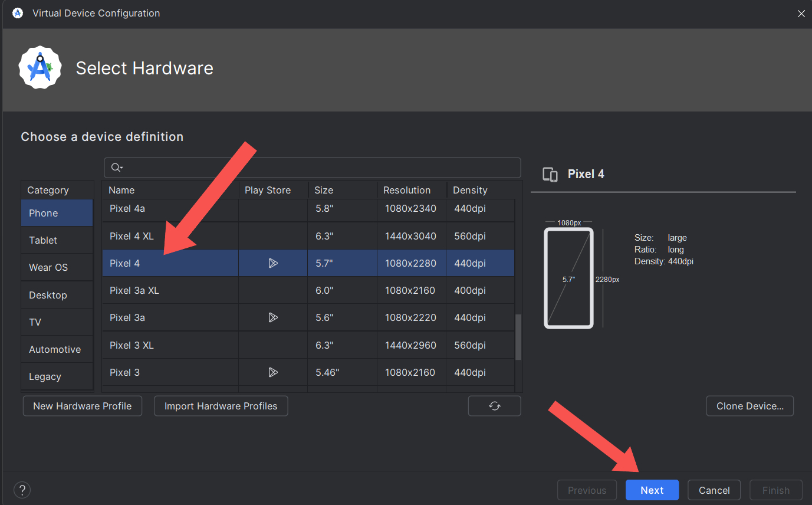Close the Virtual Device Configuration window

801,13
